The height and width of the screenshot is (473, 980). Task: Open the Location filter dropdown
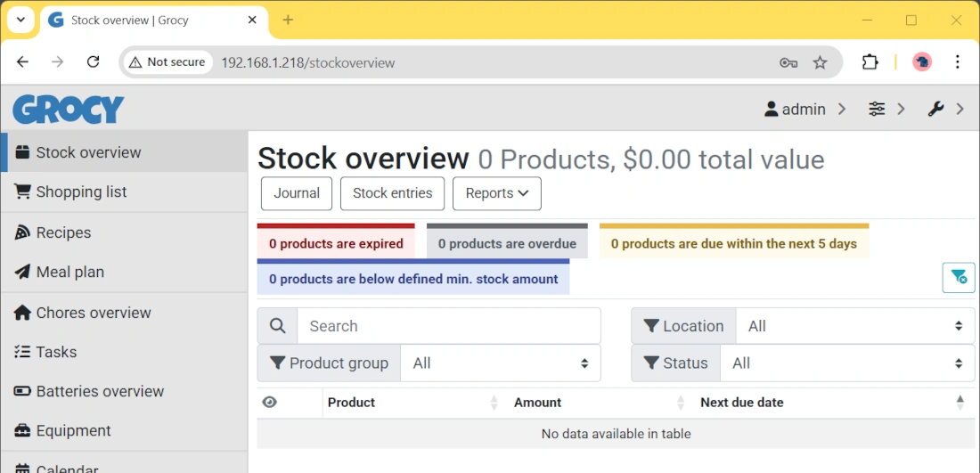click(x=855, y=325)
